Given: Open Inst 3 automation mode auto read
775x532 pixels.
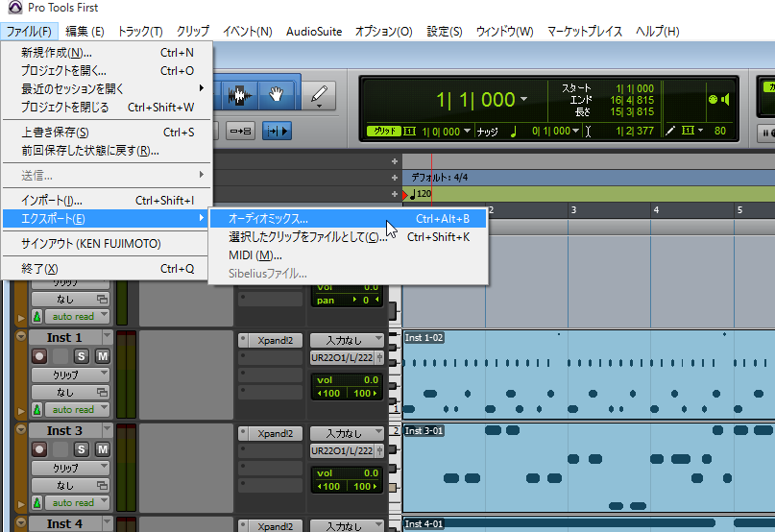Looking at the screenshot, I should point(77,502).
